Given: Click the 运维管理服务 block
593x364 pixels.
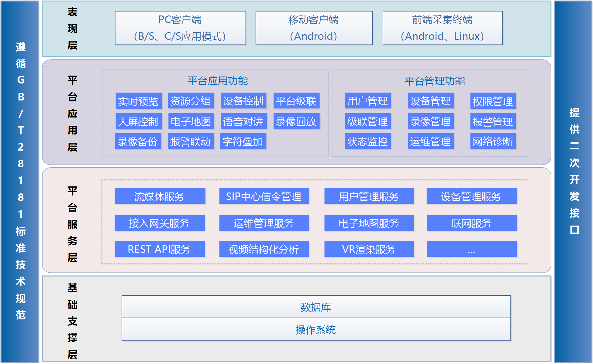Looking at the screenshot, I should (x=264, y=223).
